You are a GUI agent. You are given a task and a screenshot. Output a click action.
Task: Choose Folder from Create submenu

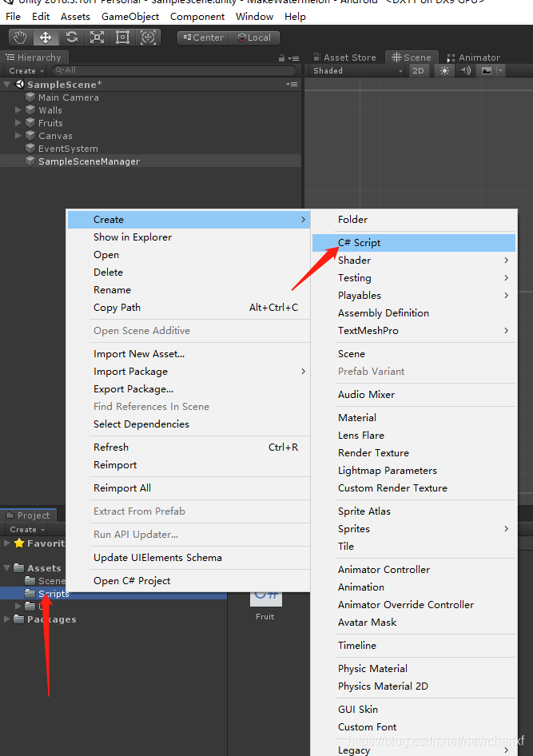click(413, 220)
